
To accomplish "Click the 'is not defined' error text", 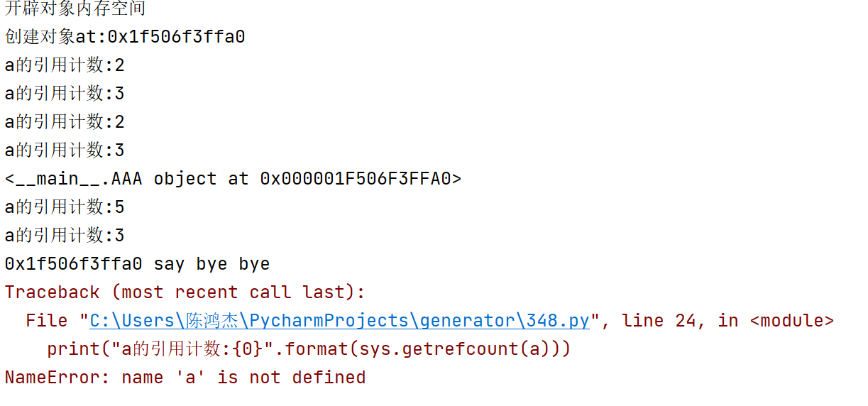I will click(292, 378).
